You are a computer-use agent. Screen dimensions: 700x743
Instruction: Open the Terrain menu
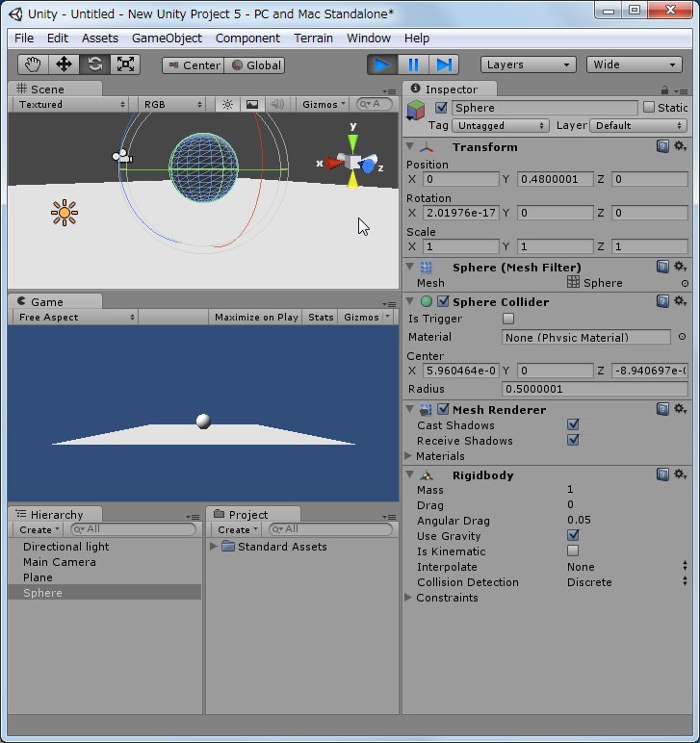(x=313, y=38)
